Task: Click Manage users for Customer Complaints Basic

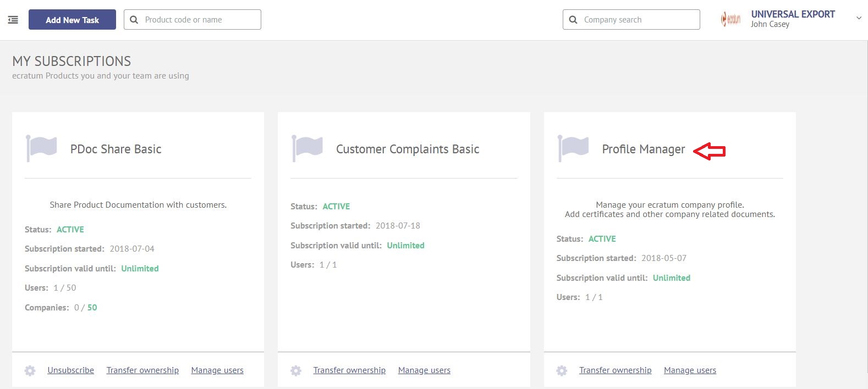Action: click(x=424, y=370)
